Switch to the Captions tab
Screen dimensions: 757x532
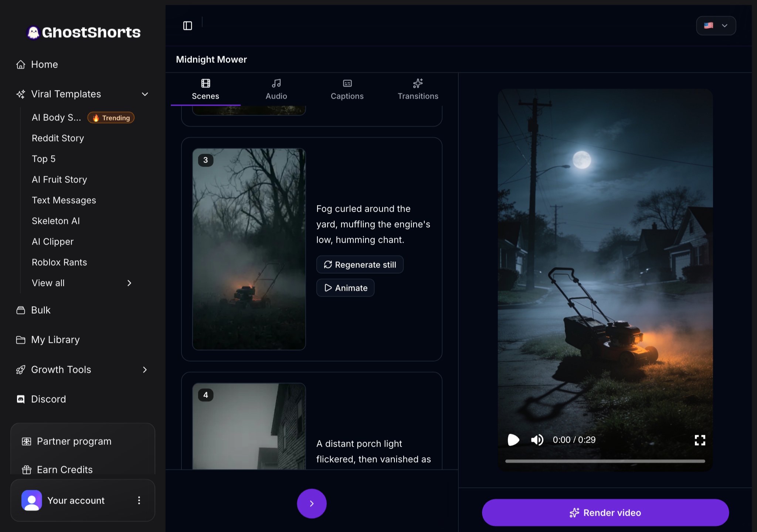pos(347,89)
